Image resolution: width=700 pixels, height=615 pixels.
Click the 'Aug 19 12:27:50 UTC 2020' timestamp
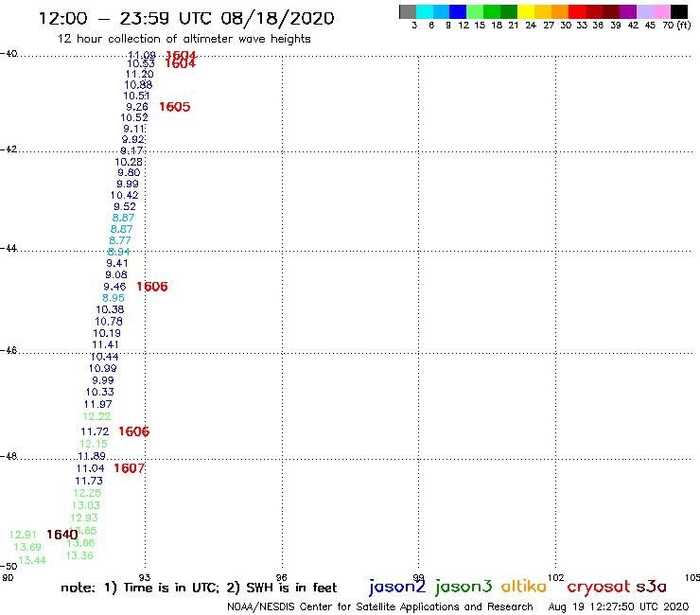(619, 606)
